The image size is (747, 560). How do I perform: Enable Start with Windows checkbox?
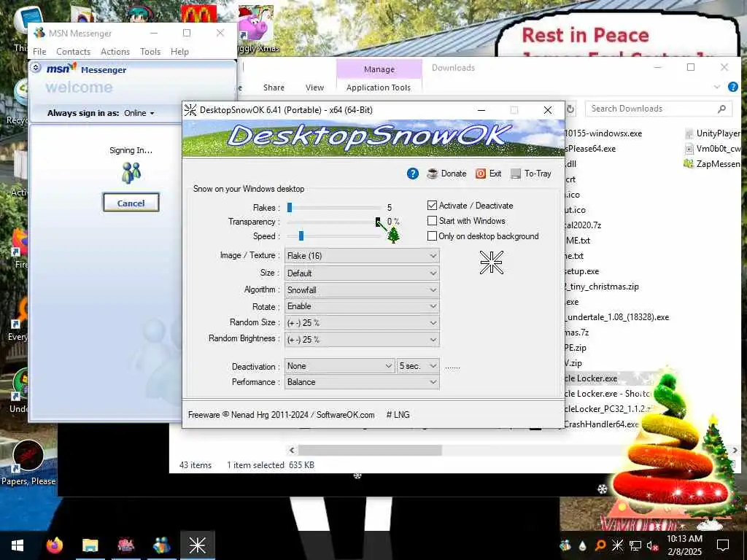point(432,220)
